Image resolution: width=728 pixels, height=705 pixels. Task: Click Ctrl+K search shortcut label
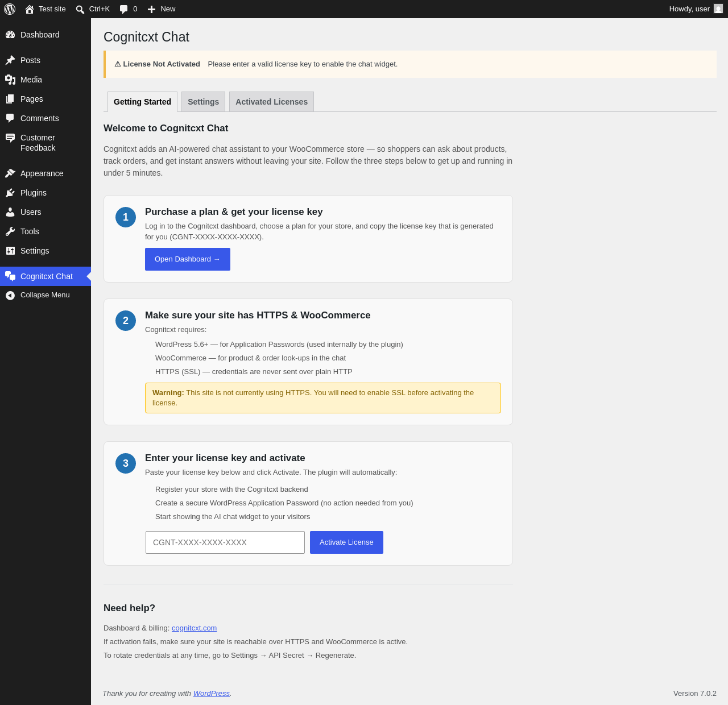pos(100,9)
